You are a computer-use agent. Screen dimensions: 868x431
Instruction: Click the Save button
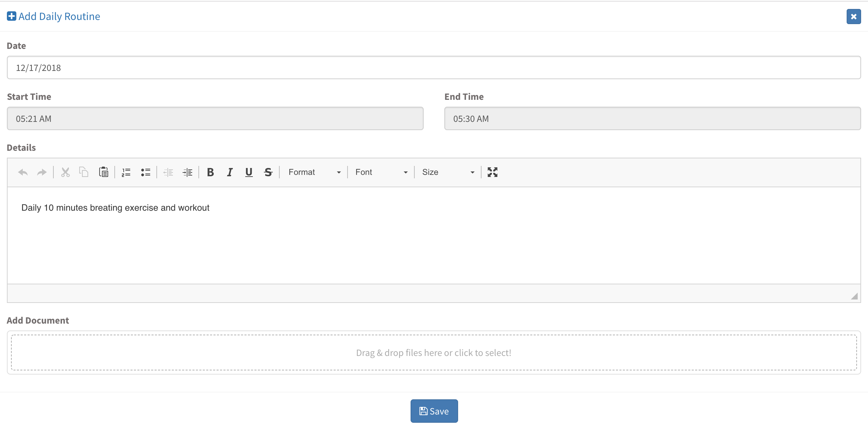pyautogui.click(x=434, y=411)
